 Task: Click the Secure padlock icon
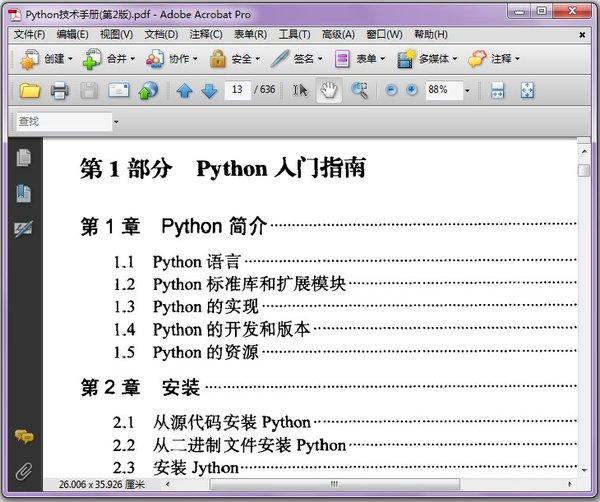[218, 59]
